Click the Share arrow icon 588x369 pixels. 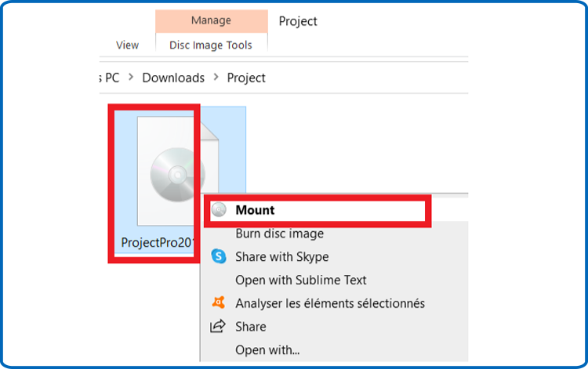pos(218,326)
